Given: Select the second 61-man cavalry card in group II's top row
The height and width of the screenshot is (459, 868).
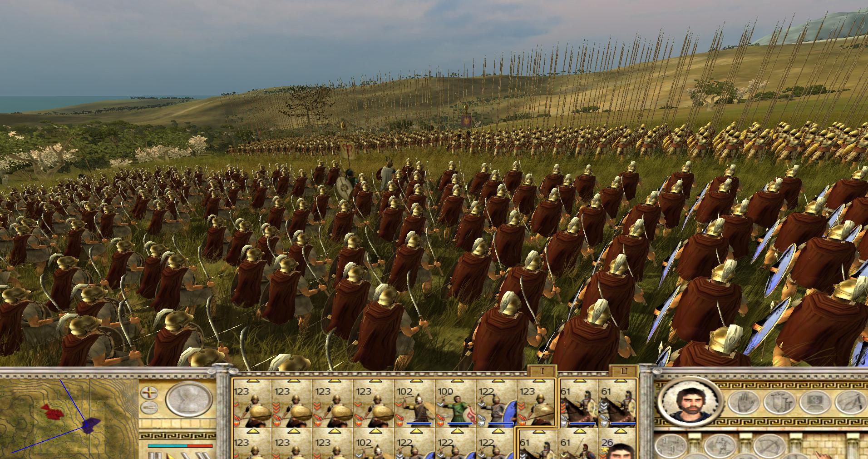Looking at the screenshot, I should pos(618,404).
